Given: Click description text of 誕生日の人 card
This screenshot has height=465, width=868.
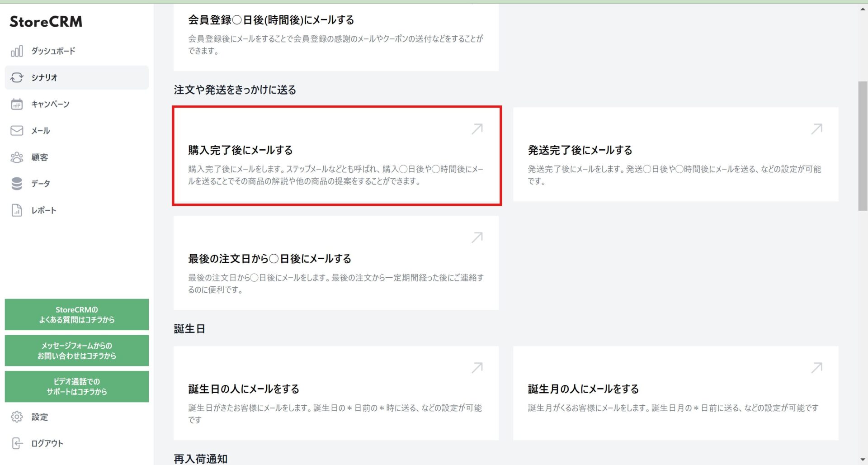Looking at the screenshot, I should coord(335,414).
